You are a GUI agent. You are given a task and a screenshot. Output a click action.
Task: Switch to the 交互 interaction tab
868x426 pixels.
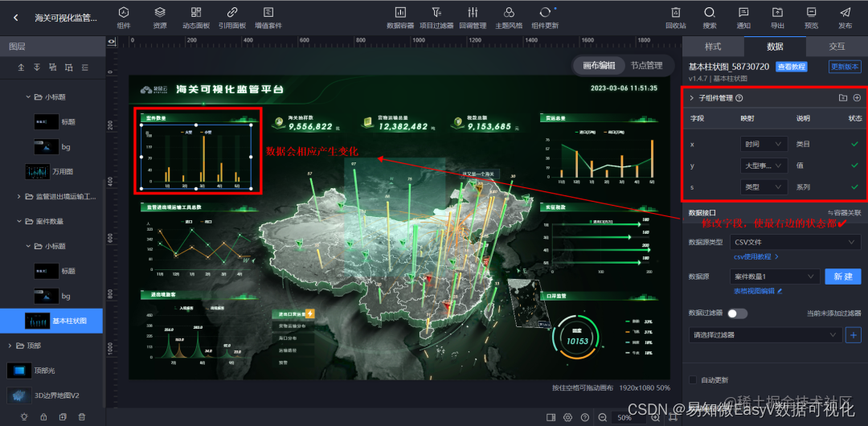point(837,47)
